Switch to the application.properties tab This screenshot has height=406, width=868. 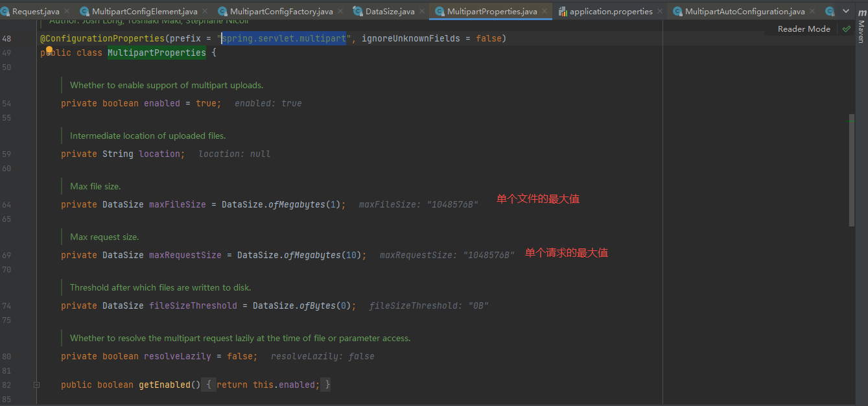tap(609, 11)
